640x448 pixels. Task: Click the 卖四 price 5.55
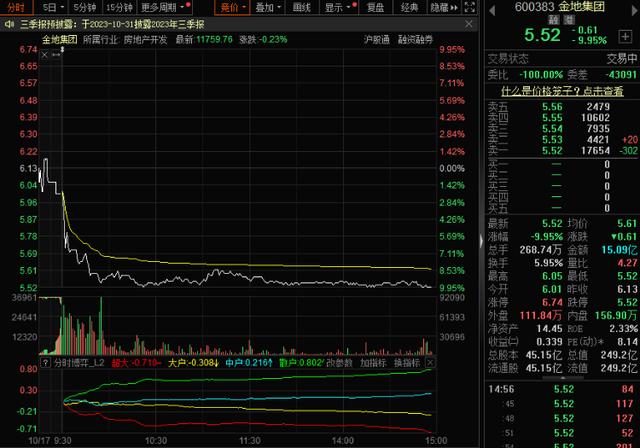click(x=552, y=118)
